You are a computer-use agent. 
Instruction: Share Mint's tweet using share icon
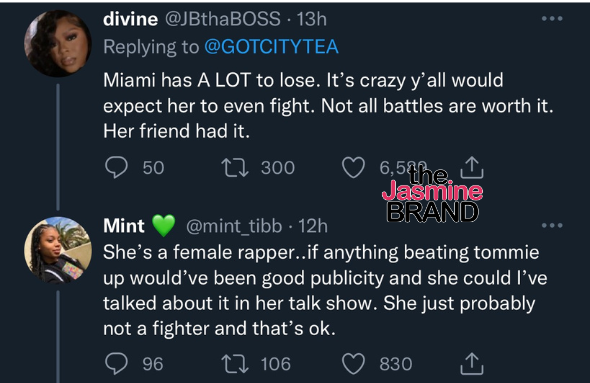[472, 364]
